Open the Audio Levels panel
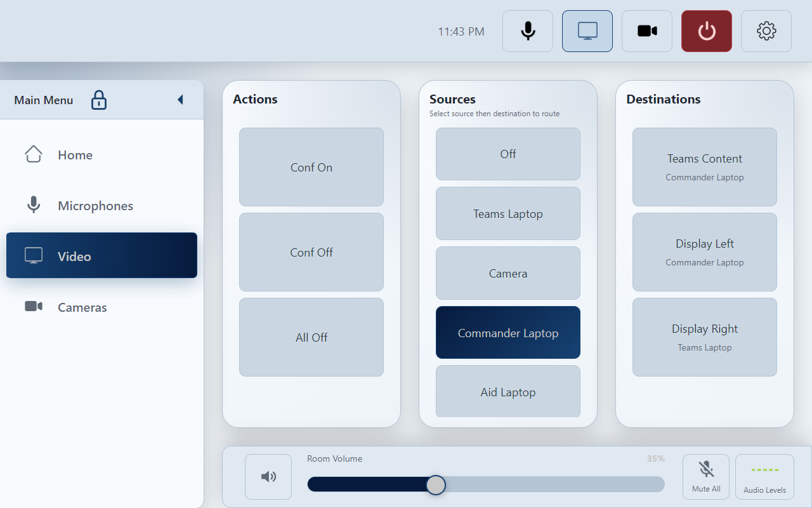Viewport: 812px width, 508px height. point(764,477)
